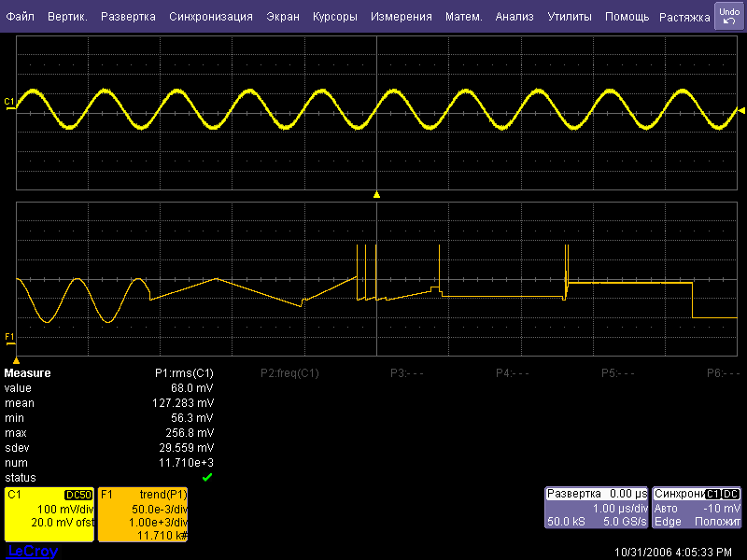Click the LeCroy logo
Viewport: 747px width, 560px height.
coord(32,552)
